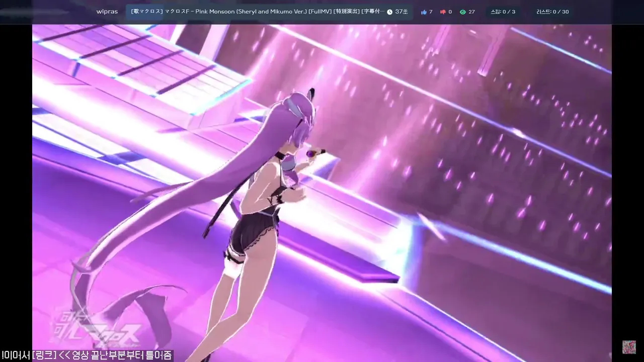Click the wipras username label

tap(107, 12)
